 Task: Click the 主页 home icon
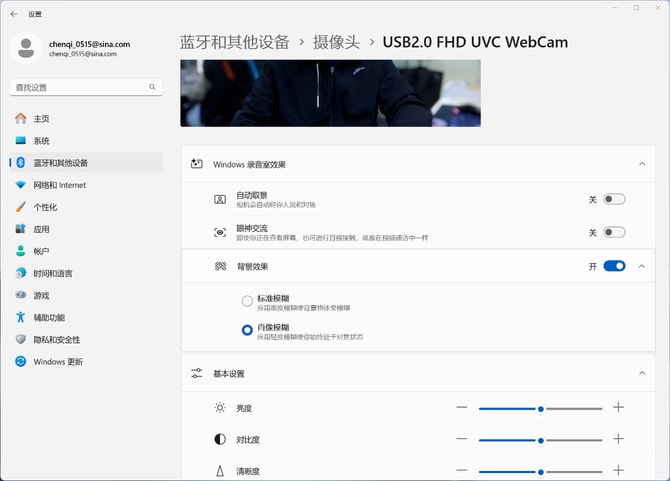pos(21,119)
